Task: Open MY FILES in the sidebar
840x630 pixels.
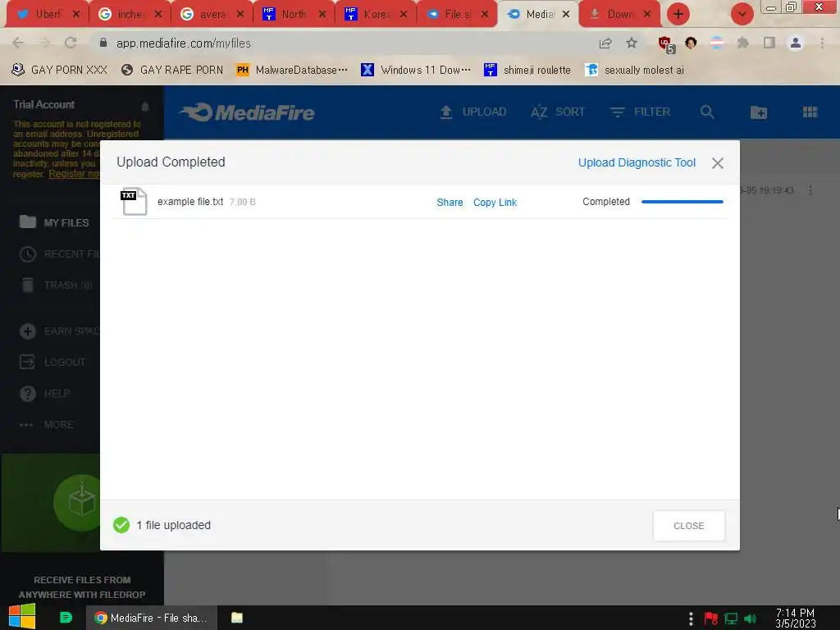Action: 53,222
